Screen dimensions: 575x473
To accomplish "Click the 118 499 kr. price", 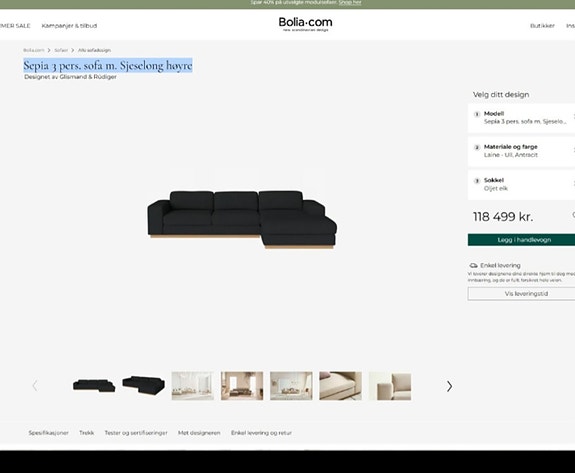I will [503, 217].
